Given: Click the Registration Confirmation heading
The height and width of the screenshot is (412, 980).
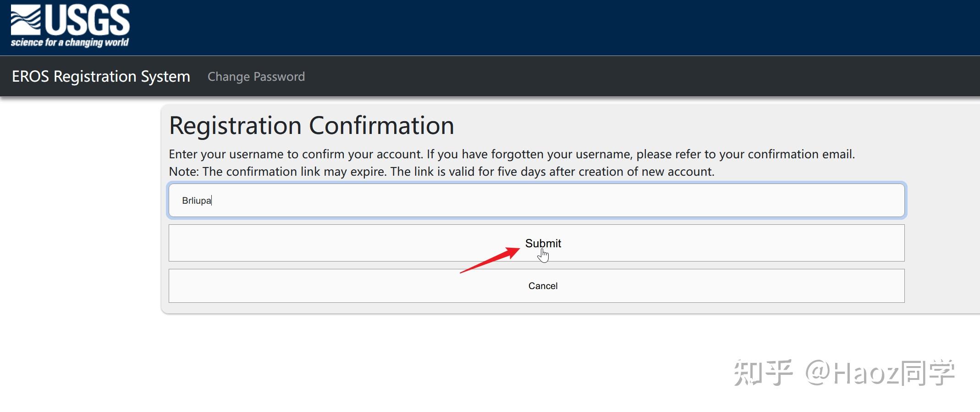Looking at the screenshot, I should pyautogui.click(x=311, y=125).
